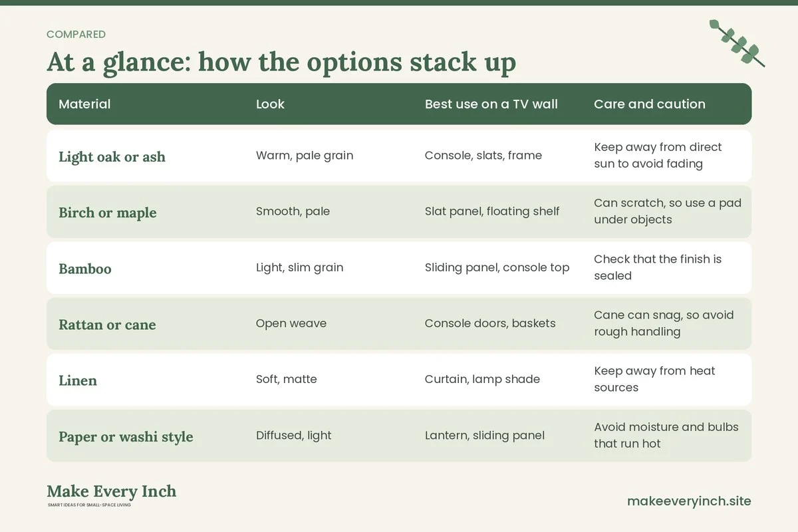Select the Paper or washi style row

pyautogui.click(x=399, y=436)
